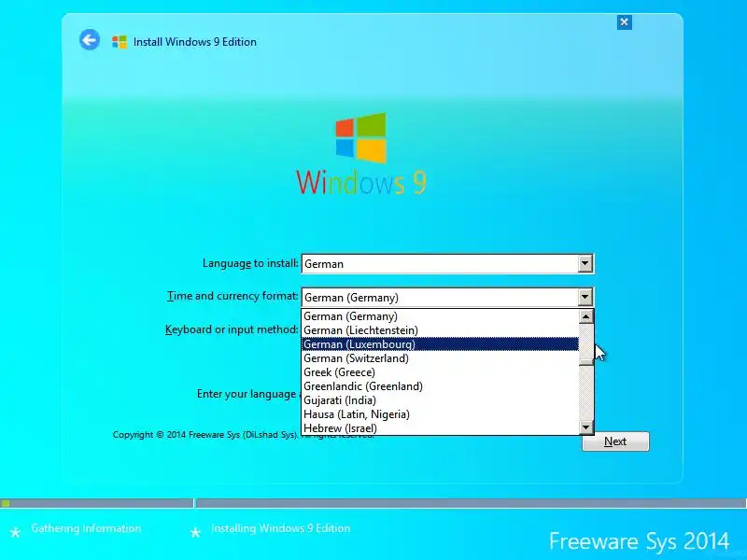This screenshot has height=560, width=747.
Task: Click the Windows 9 logo
Action: pos(361,154)
